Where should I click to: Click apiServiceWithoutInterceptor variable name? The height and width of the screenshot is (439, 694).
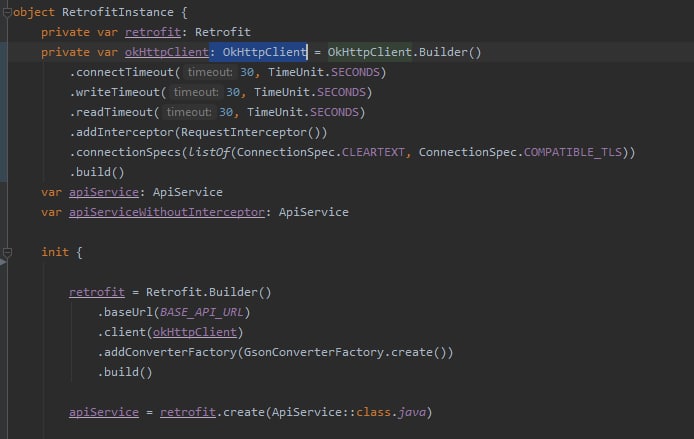click(x=167, y=212)
